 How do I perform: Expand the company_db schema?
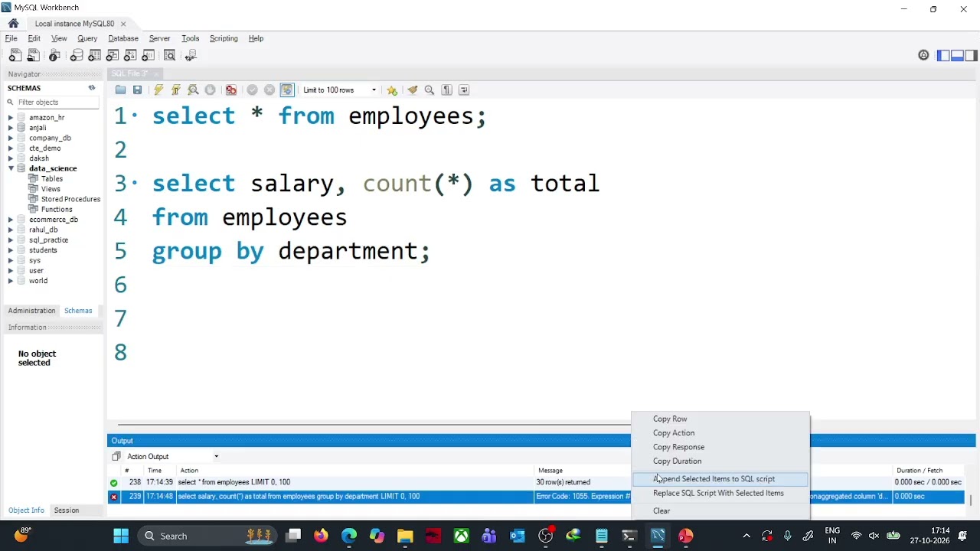click(x=11, y=139)
